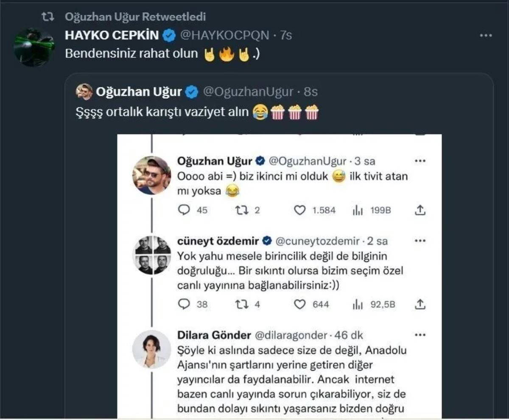
Task: Click the @HAYKOCPQN handle
Action: coord(225,35)
